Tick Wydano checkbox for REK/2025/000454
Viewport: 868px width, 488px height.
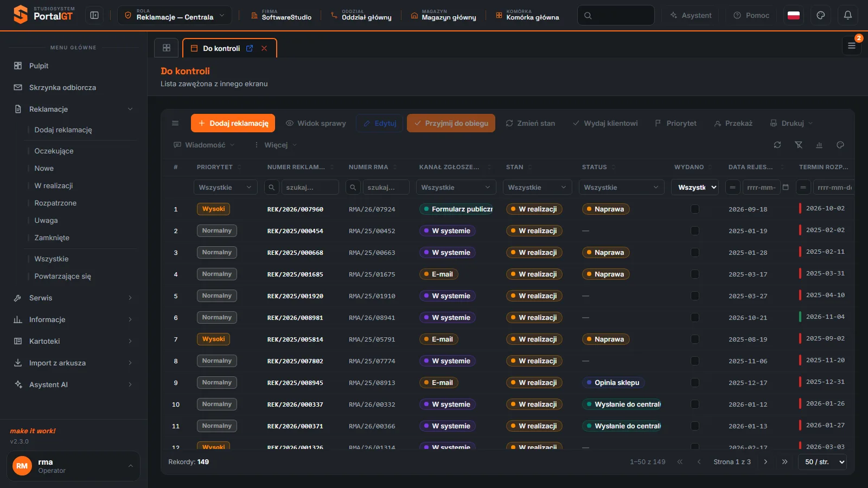[x=695, y=231]
